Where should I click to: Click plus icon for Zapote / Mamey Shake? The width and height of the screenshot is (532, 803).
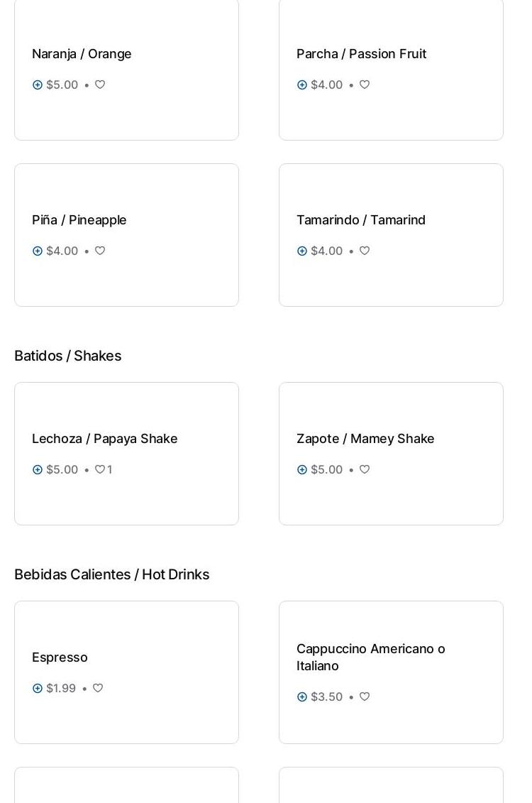click(302, 470)
